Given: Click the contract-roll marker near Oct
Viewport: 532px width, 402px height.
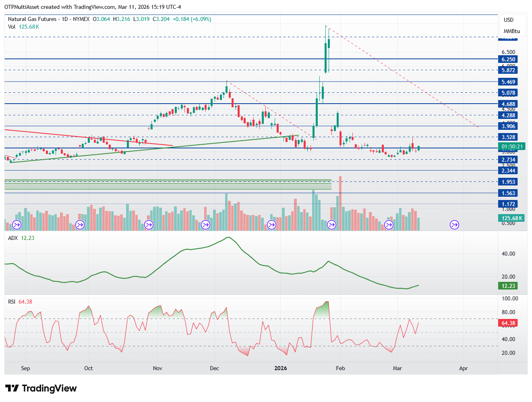Looking at the screenshot, I should pyautogui.click(x=80, y=225).
